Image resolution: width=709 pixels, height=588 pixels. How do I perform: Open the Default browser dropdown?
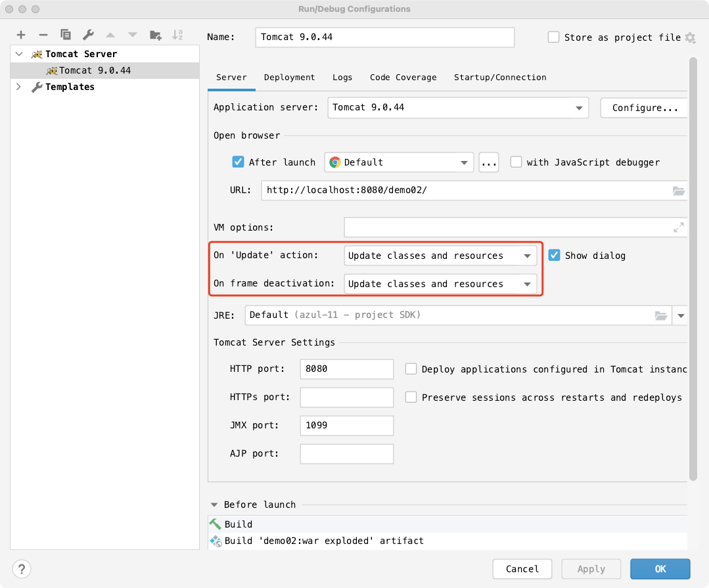click(399, 162)
